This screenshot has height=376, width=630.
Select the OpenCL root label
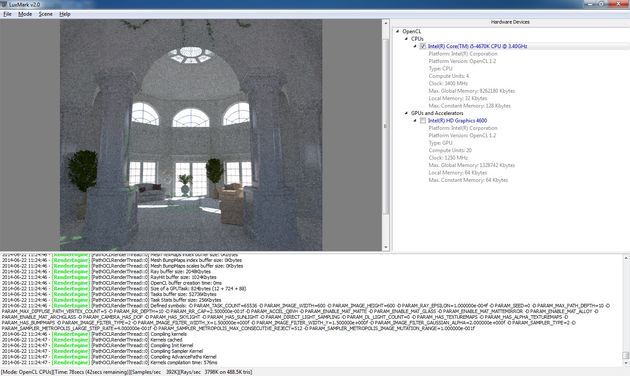click(412, 31)
